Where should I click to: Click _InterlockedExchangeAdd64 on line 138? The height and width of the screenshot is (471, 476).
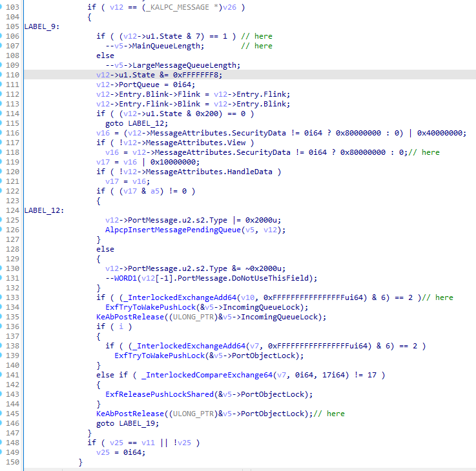[189, 346]
